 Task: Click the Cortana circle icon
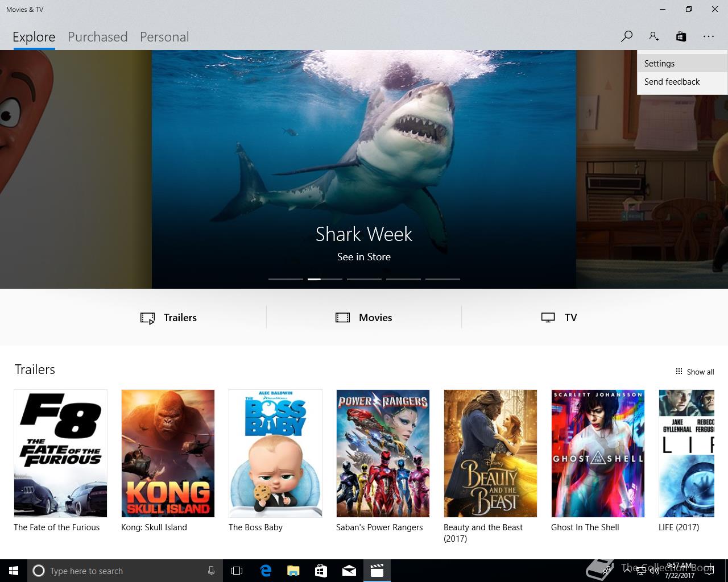pyautogui.click(x=38, y=571)
